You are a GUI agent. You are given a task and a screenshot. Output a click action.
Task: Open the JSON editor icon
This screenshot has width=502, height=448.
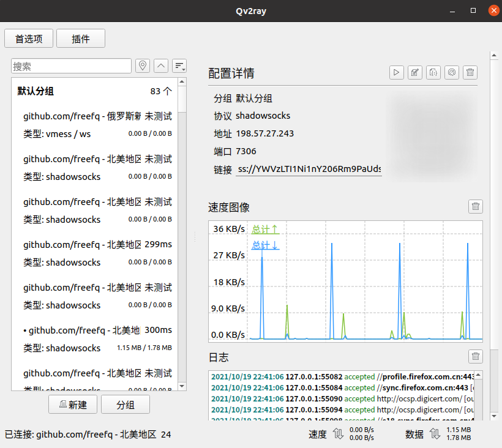pyautogui.click(x=433, y=72)
